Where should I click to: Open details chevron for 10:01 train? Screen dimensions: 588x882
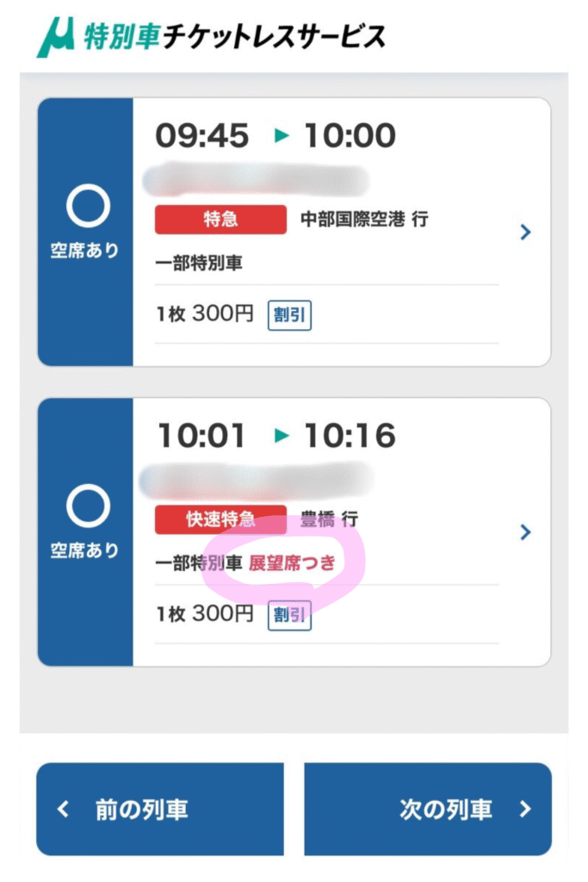click(x=526, y=532)
